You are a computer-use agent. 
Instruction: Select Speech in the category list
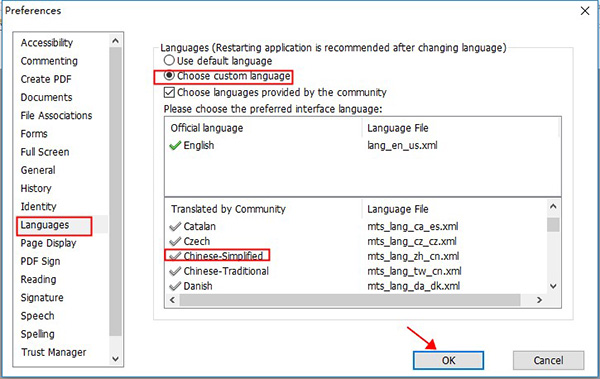[x=38, y=316]
